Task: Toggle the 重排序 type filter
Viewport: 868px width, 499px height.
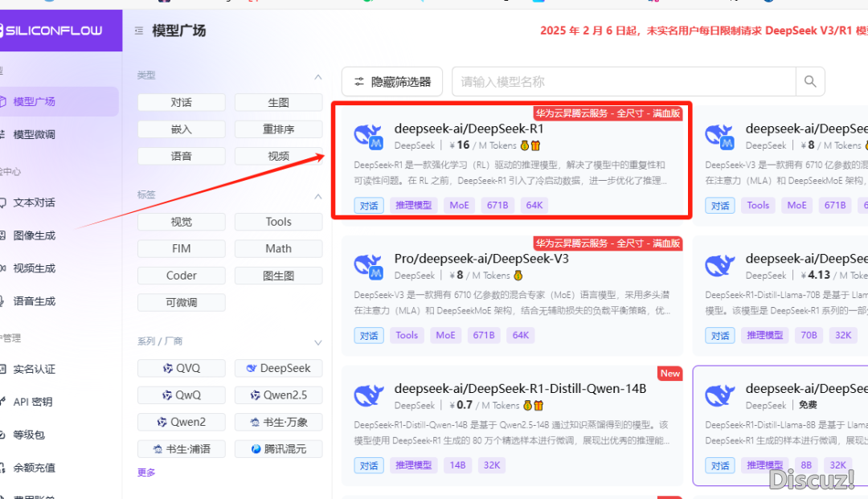Action: [278, 129]
